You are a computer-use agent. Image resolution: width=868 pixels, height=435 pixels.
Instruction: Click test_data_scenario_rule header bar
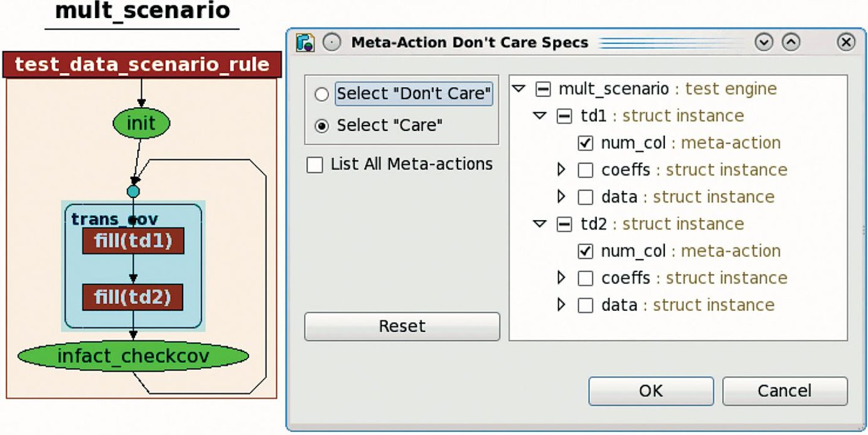point(142,65)
